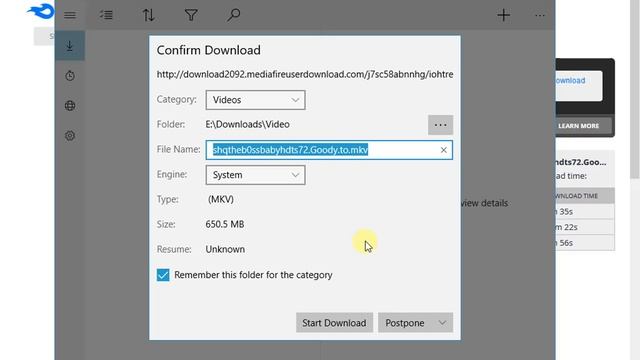Open the settings gear sidebar icon

(x=70, y=136)
